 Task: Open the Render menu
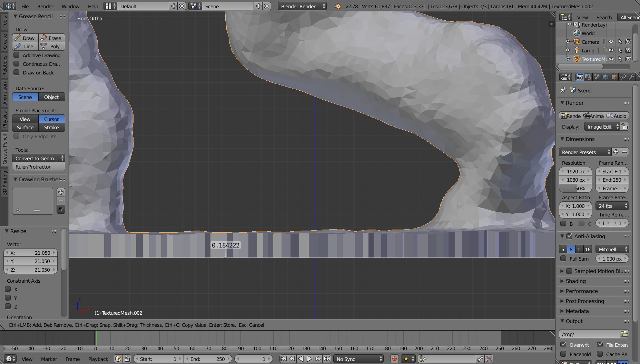coord(45,6)
